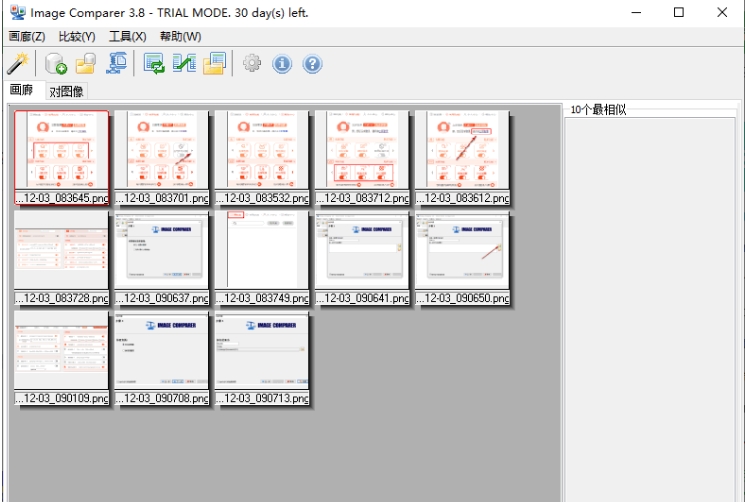The height and width of the screenshot is (502, 745).
Task: Click the blue question mark help icon
Action: [x=312, y=64]
